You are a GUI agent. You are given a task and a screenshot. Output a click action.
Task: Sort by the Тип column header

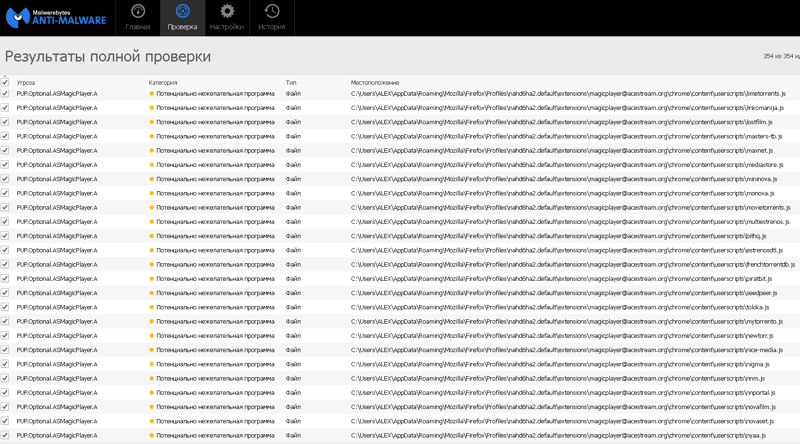(x=291, y=83)
